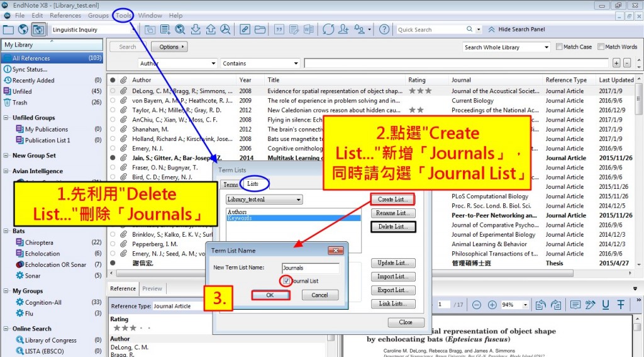Click the Copy to Local Library icon
Viewport: 644px width, 357px height.
[x=150, y=30]
